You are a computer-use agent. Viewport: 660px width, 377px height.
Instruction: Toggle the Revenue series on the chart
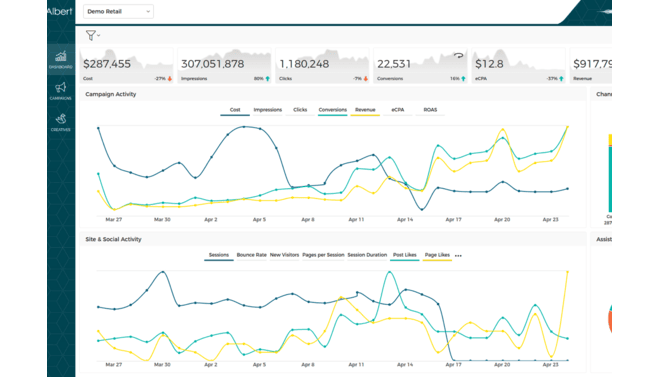tap(365, 110)
